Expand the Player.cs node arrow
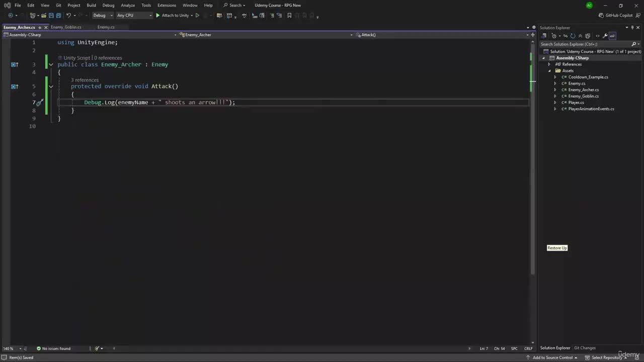The image size is (644, 362). (555, 103)
